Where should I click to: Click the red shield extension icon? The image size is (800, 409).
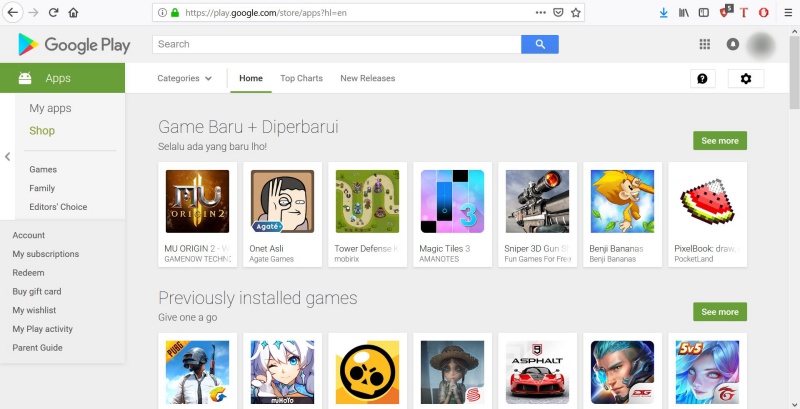(725, 12)
